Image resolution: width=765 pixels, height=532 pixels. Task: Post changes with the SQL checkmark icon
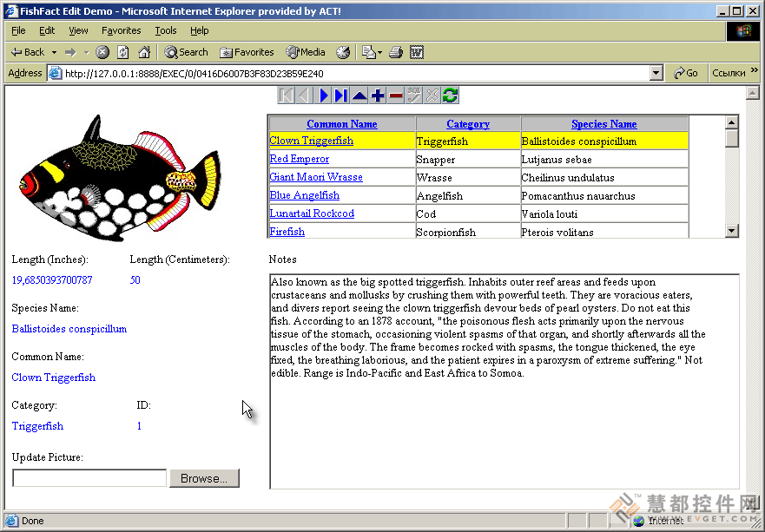pyautogui.click(x=413, y=95)
